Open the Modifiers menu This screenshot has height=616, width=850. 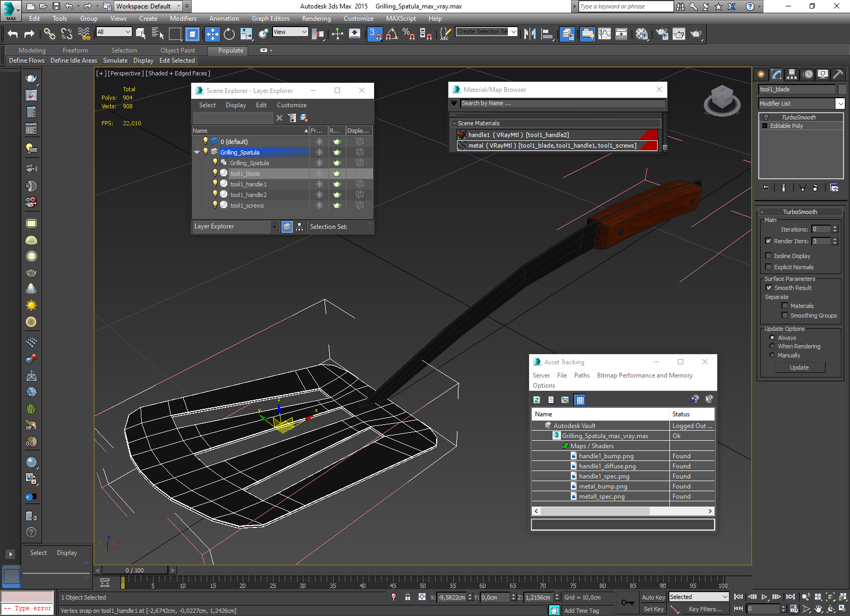pyautogui.click(x=183, y=19)
